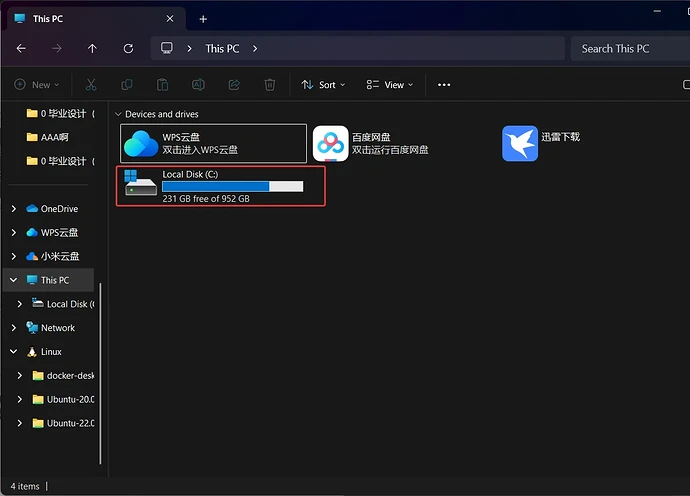Viewport: 690px width, 496px height.
Task: Open the See more (...) toolbar menu
Action: [x=444, y=85]
